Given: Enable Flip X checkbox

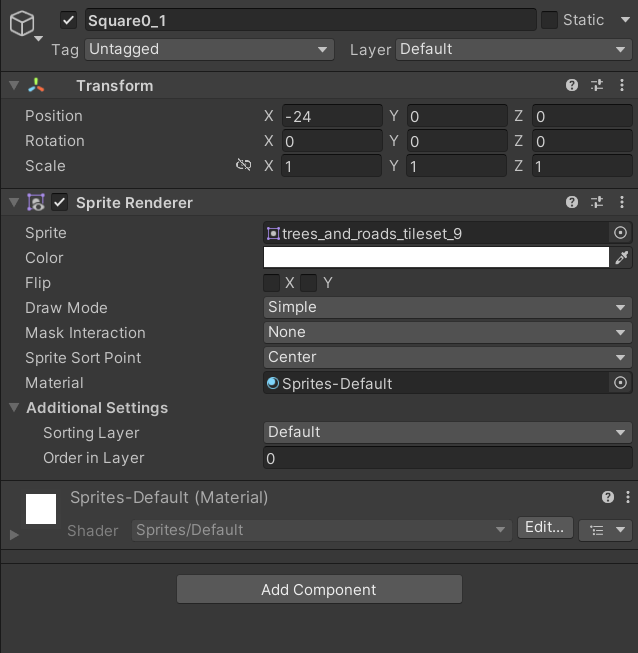Looking at the screenshot, I should (x=272, y=283).
